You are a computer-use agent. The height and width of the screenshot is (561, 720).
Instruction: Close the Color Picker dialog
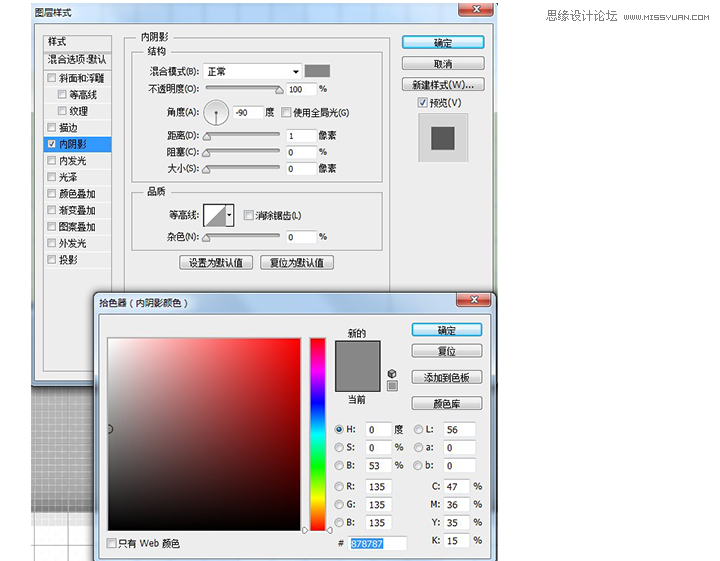(474, 300)
